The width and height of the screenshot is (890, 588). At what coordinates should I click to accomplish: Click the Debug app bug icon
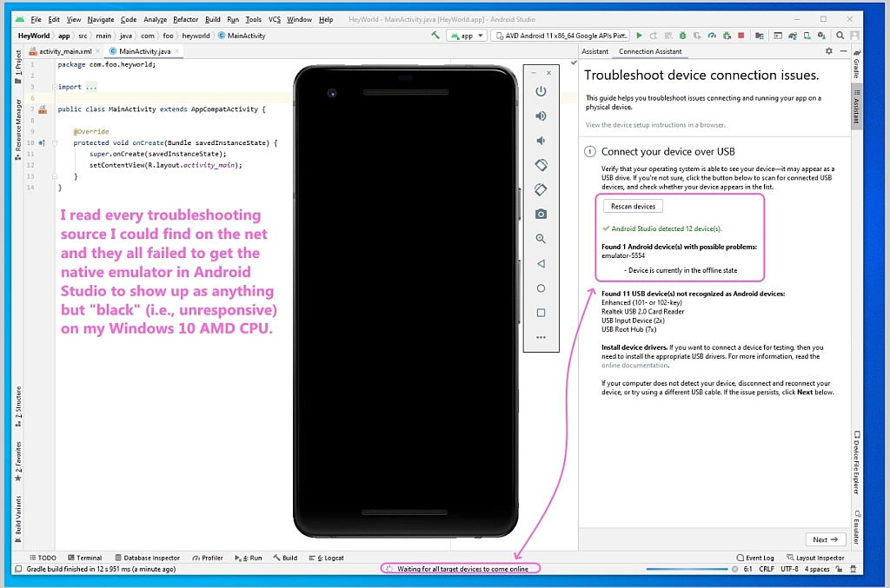pyautogui.click(x=683, y=35)
